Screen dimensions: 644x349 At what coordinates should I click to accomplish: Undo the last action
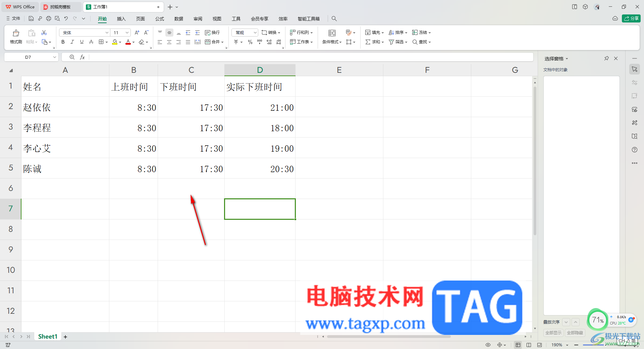[66, 19]
